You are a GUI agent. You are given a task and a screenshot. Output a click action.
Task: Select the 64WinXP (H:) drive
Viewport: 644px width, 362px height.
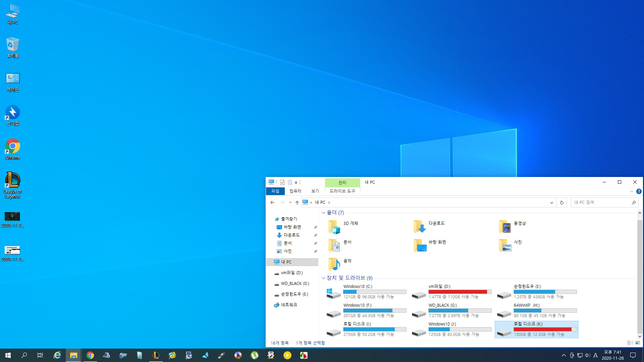click(x=537, y=310)
